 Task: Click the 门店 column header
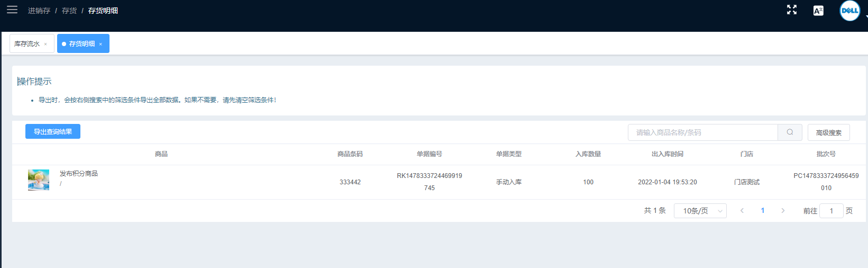(747, 154)
